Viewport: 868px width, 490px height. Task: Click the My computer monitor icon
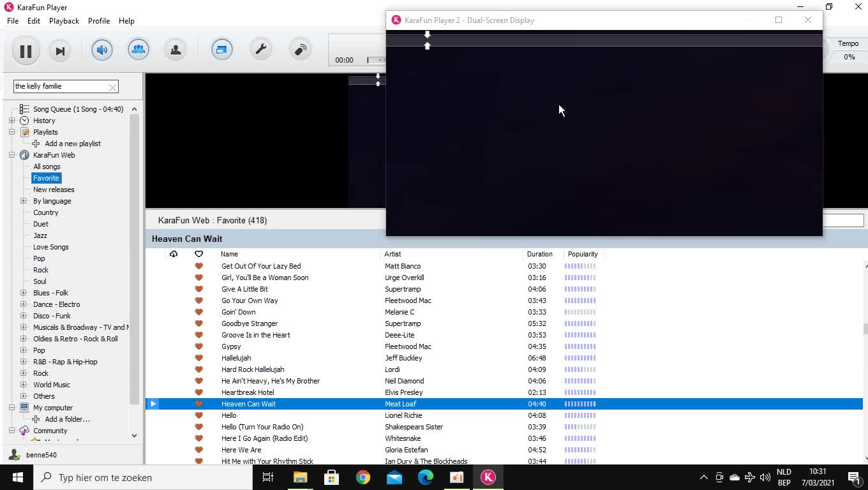[24, 408]
